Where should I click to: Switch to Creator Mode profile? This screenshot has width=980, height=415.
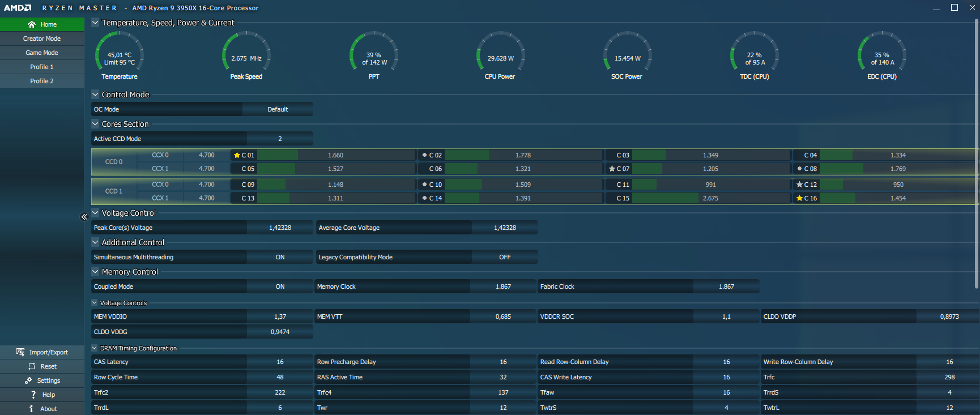coord(42,38)
